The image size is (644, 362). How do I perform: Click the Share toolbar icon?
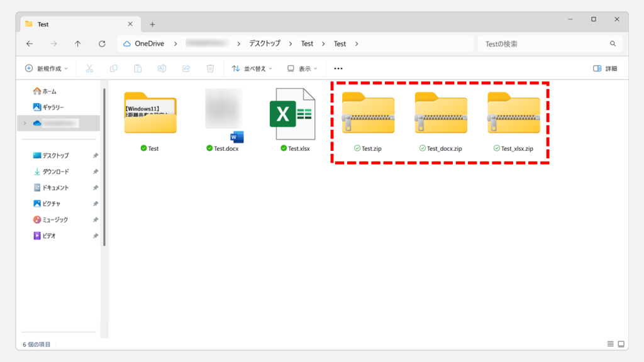[186, 69]
